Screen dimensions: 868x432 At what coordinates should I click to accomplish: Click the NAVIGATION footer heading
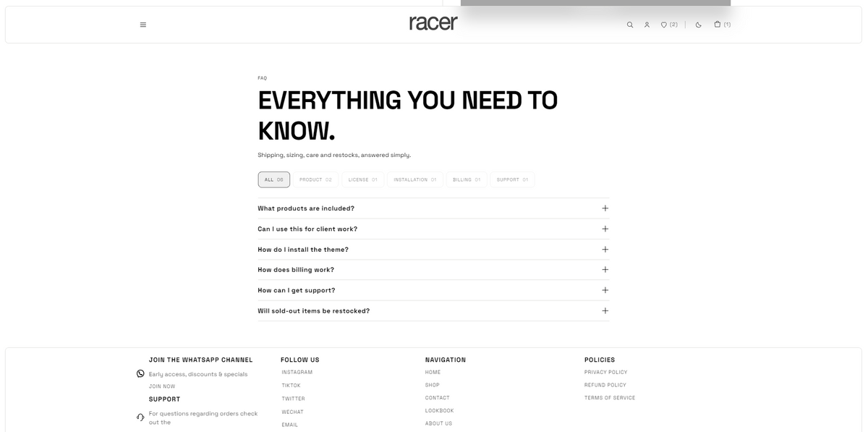[446, 360]
